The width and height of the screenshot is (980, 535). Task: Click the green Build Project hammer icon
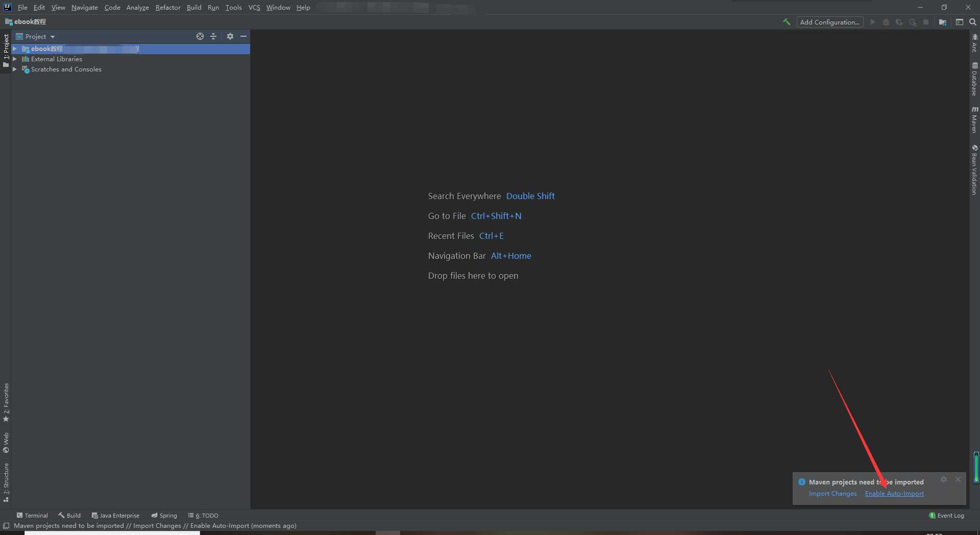point(787,22)
